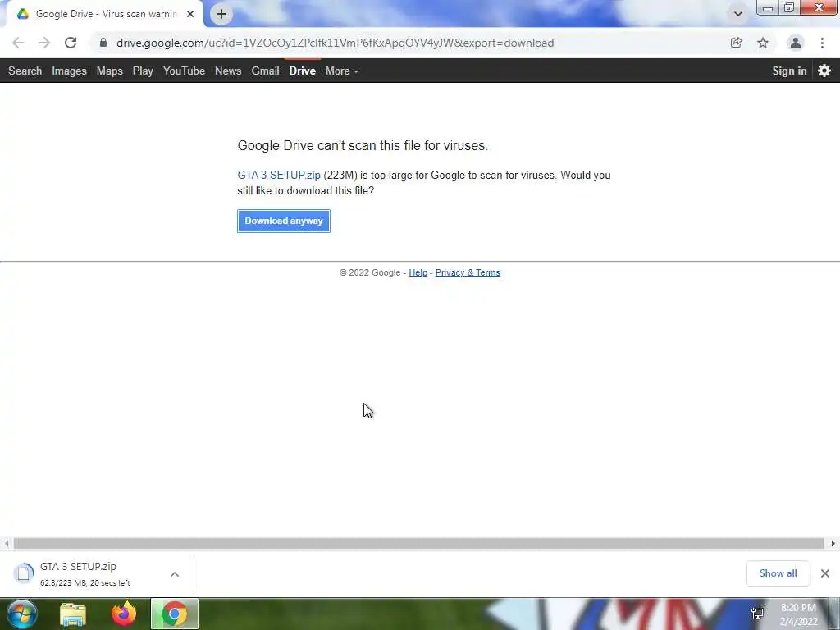Launch Firefox from taskbar
840x630 pixels.
tap(123, 614)
